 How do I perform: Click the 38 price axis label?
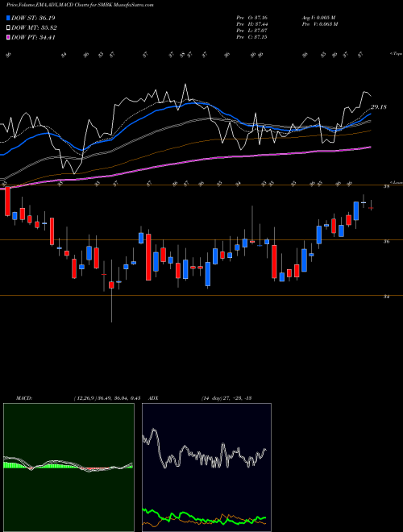pyautogui.click(x=386, y=186)
